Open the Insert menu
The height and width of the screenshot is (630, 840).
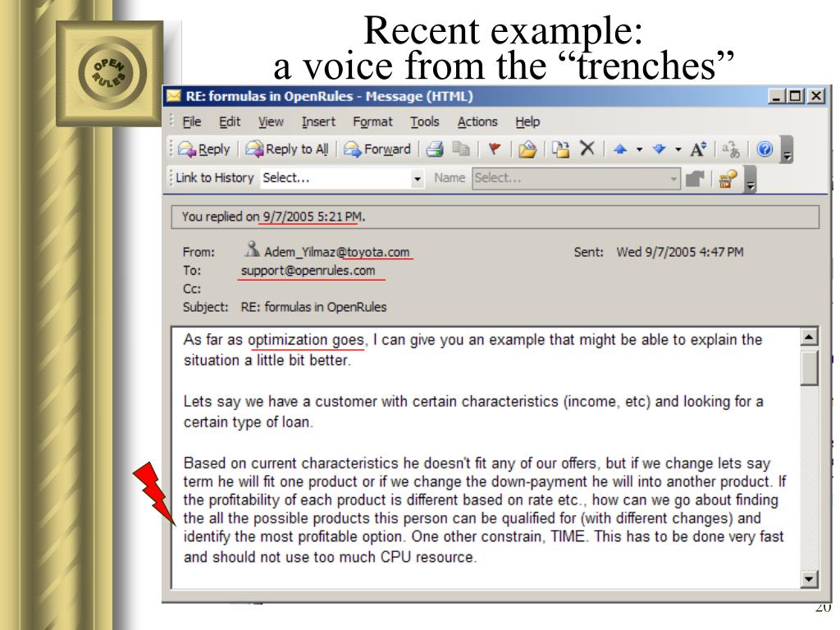tap(318, 121)
